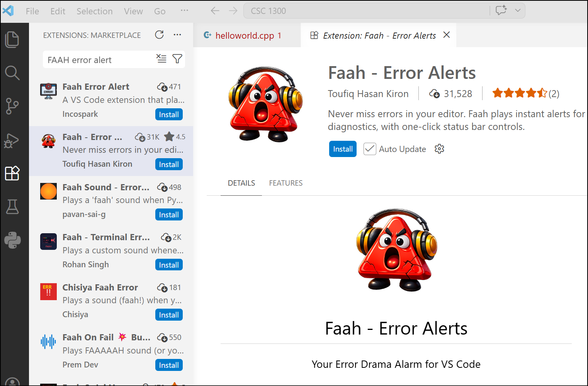The width and height of the screenshot is (588, 386).
Task: Open the Testing flask icon view
Action: click(x=12, y=207)
